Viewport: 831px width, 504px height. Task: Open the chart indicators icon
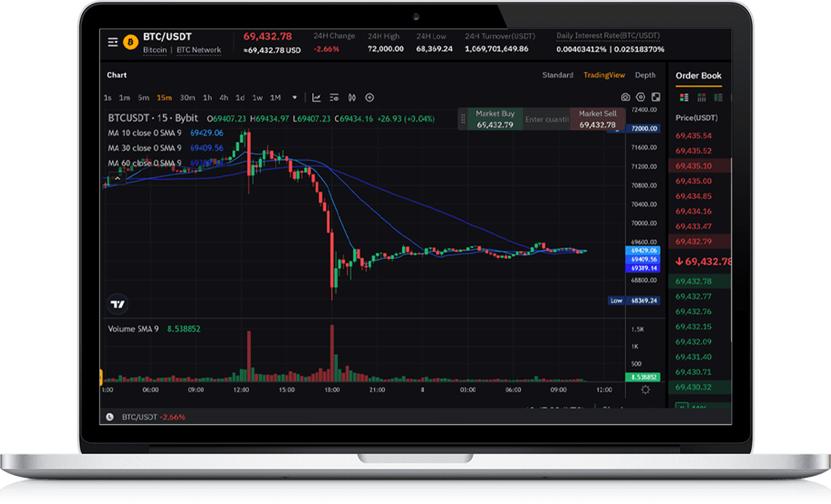pos(316,98)
